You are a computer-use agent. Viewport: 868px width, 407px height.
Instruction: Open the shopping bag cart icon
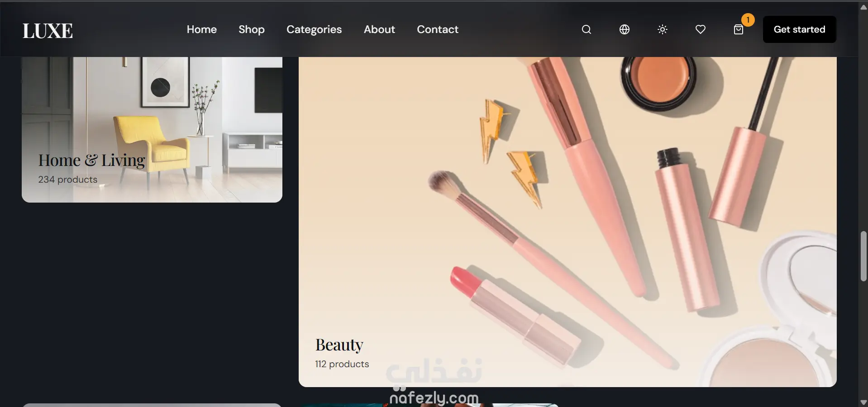(739, 29)
